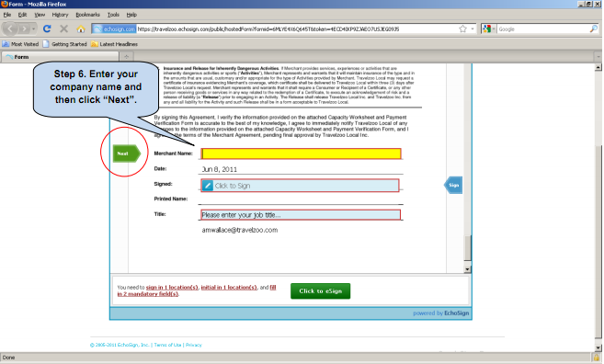Open the Latest Headlines bookmark
Image resolution: width=604 pixels, height=364 pixels.
(x=114, y=44)
